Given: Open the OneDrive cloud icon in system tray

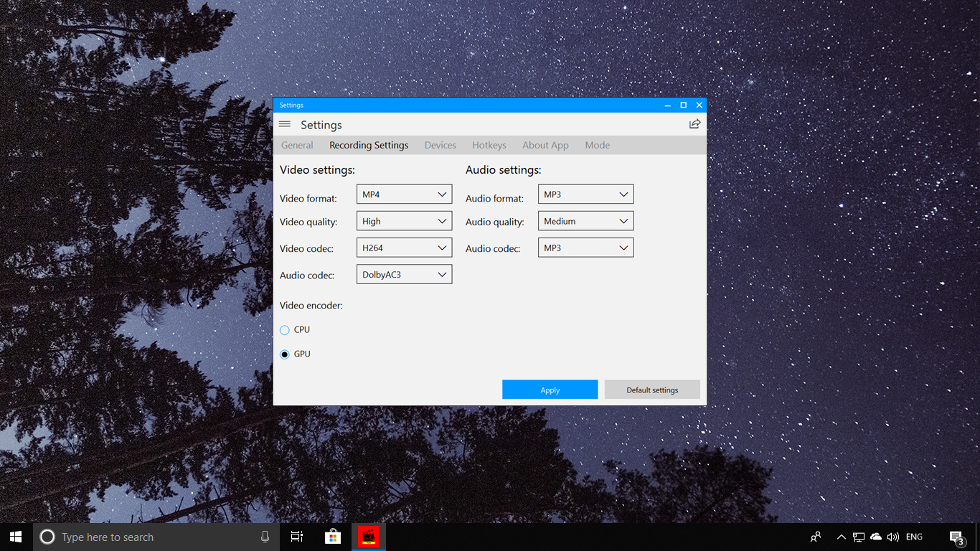Looking at the screenshot, I should click(x=875, y=536).
